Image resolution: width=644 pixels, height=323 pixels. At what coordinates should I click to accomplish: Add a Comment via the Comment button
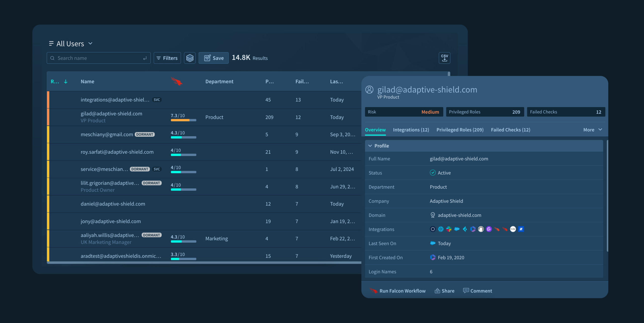(477, 291)
